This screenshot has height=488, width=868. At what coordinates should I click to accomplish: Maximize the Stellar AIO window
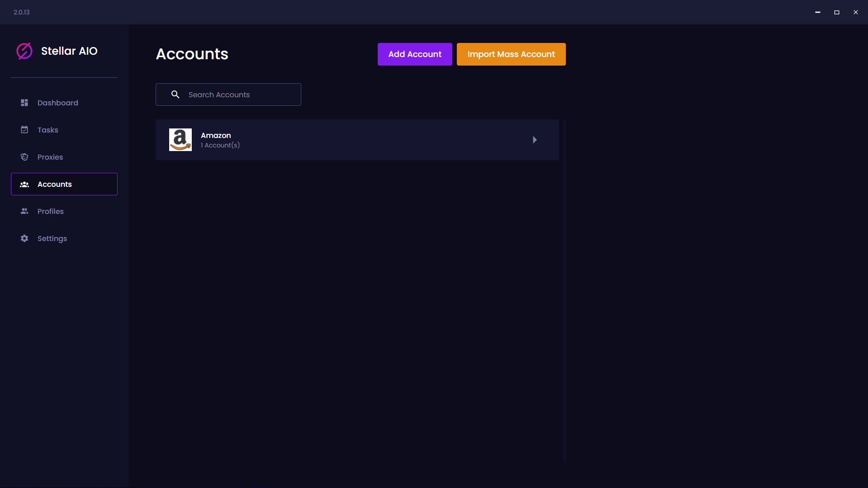coord(836,12)
